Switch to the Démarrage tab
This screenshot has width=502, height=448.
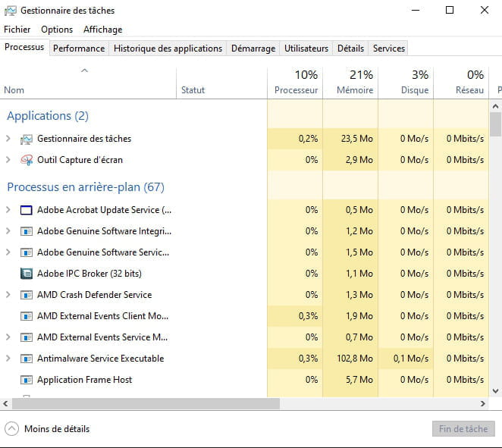pos(253,49)
